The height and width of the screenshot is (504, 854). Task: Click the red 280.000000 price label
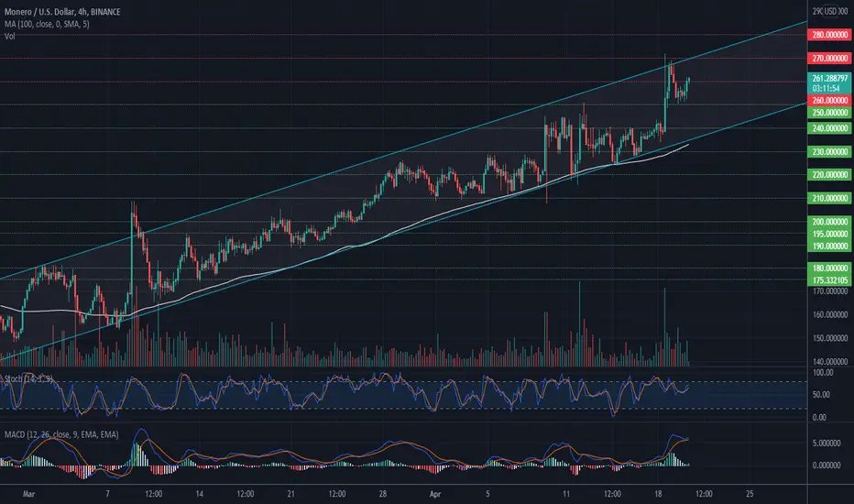pyautogui.click(x=829, y=35)
